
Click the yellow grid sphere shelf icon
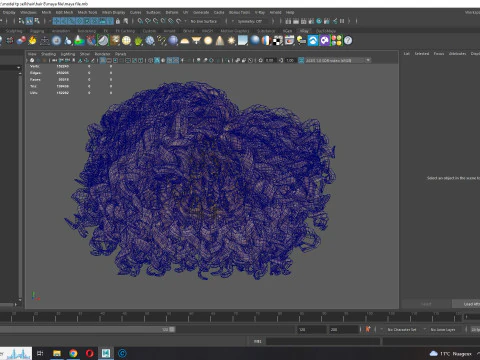(126, 41)
